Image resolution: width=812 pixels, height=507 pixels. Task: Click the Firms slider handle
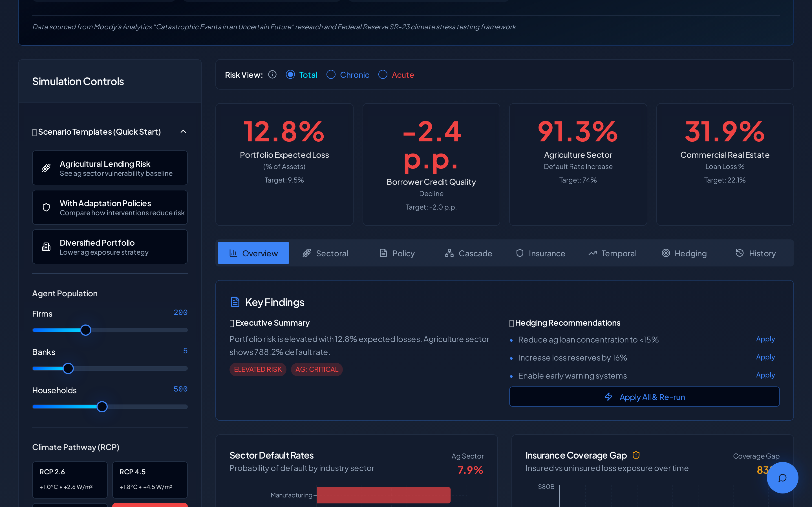point(86,330)
